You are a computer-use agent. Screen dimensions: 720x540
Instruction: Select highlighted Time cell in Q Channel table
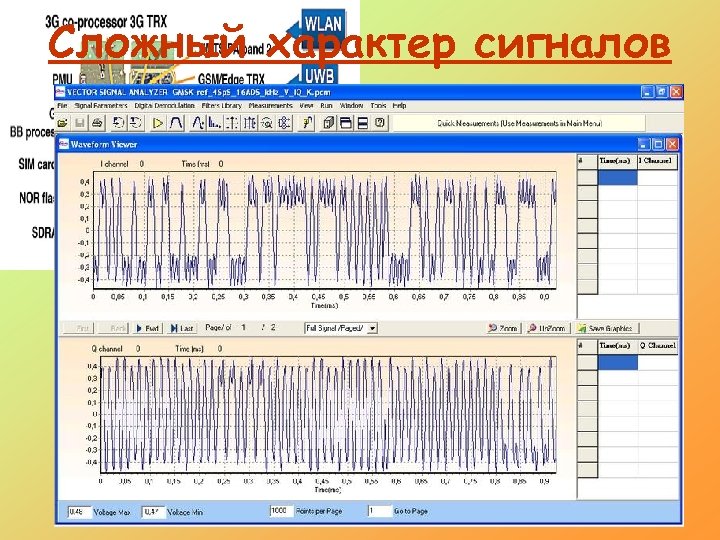(617, 363)
